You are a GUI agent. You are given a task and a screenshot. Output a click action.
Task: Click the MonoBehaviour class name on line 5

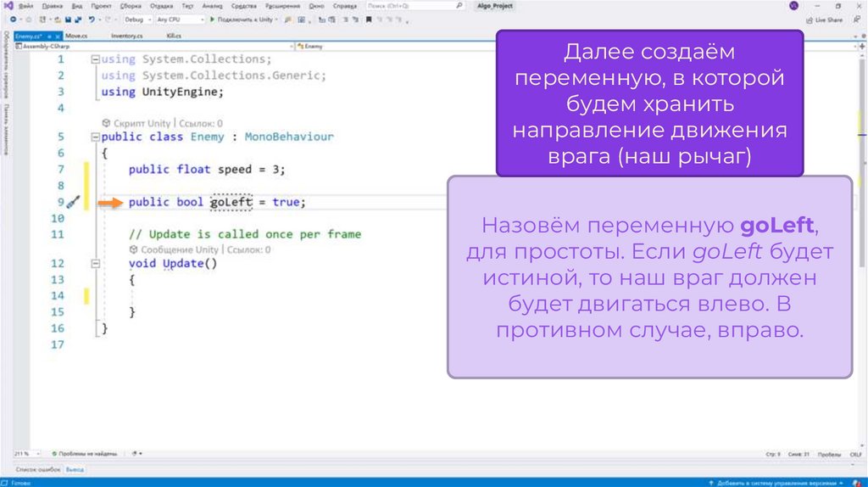coord(289,137)
